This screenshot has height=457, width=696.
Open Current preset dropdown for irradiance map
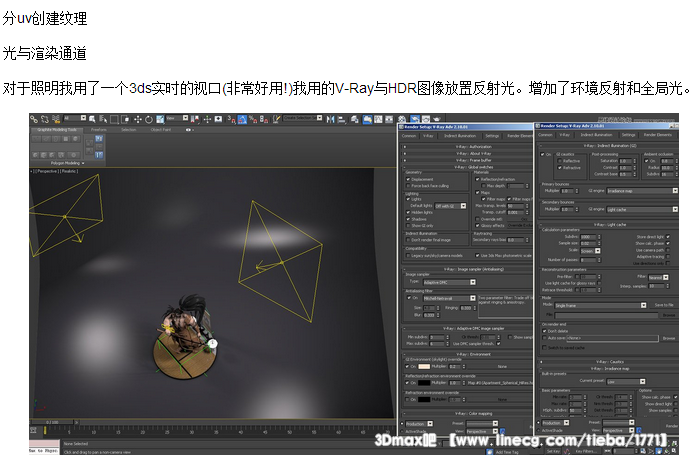point(626,382)
